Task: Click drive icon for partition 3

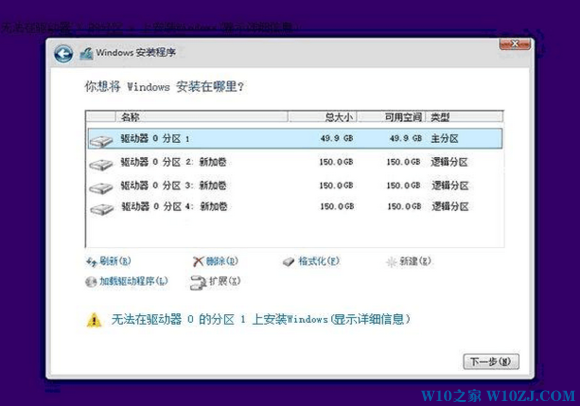Action: pos(101,188)
